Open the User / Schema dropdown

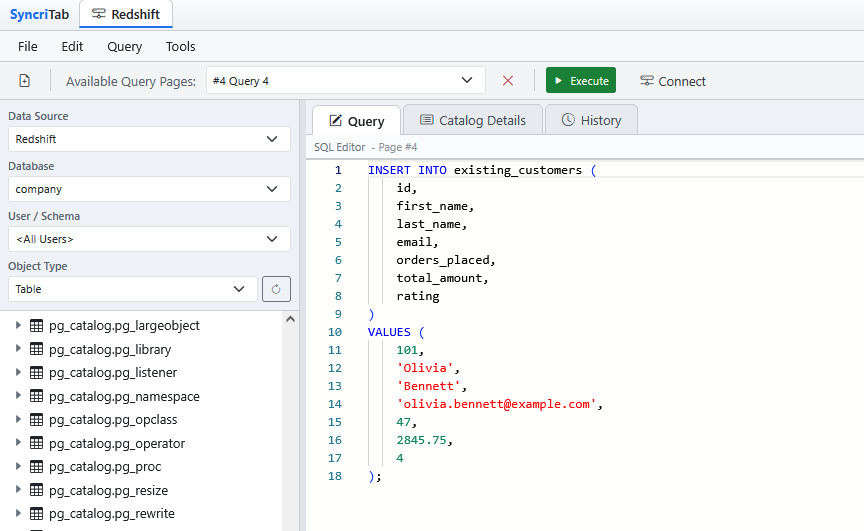coord(149,239)
